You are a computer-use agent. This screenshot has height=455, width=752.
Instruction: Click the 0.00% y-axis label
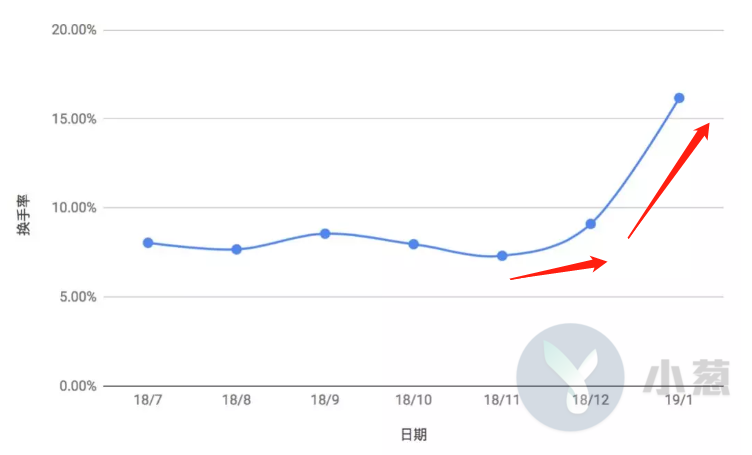[76, 386]
